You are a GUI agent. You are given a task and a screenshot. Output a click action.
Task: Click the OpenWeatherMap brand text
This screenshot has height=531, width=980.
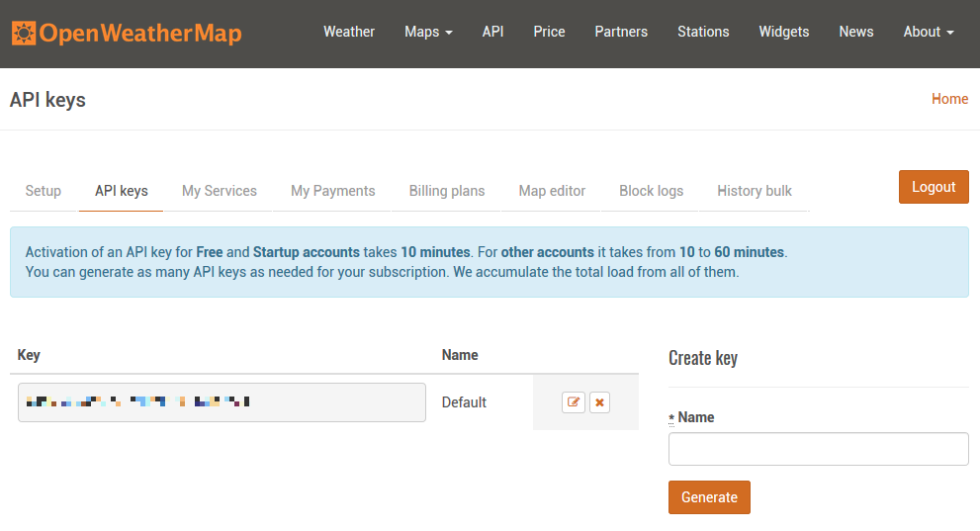tap(140, 33)
